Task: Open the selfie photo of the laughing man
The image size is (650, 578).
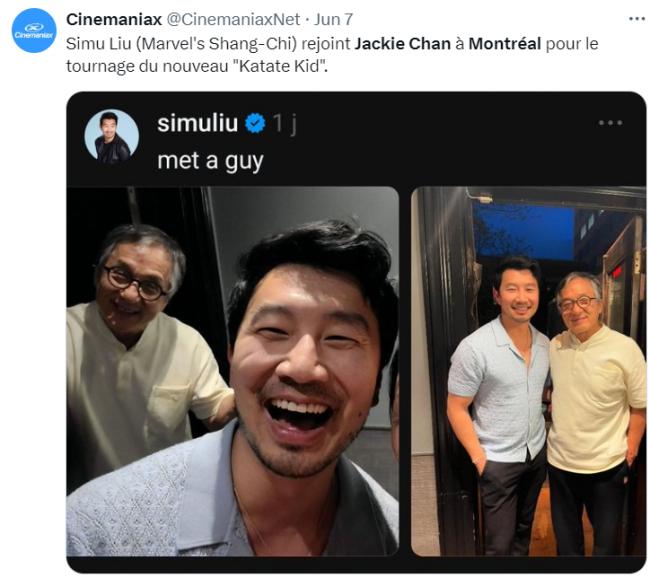Action: (x=233, y=371)
